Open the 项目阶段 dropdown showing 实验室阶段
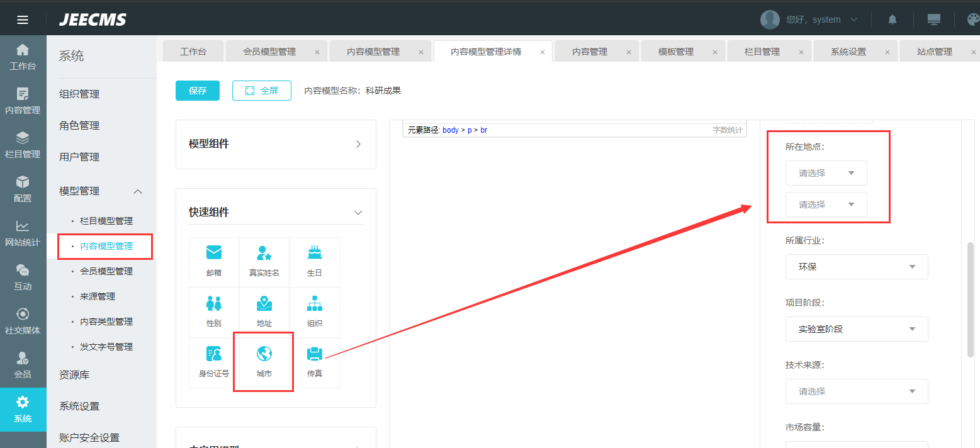Image resolution: width=980 pixels, height=448 pixels. pyautogui.click(x=857, y=329)
